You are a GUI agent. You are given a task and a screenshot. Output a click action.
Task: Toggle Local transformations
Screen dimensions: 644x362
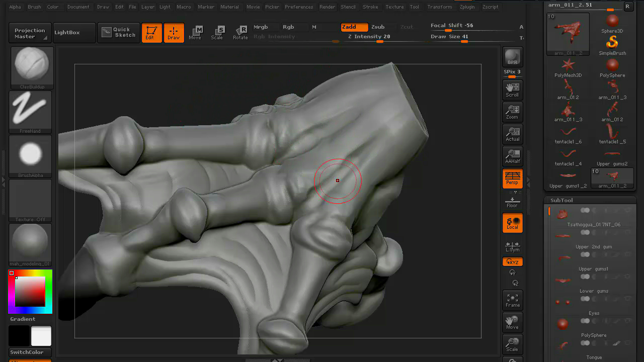pyautogui.click(x=512, y=223)
